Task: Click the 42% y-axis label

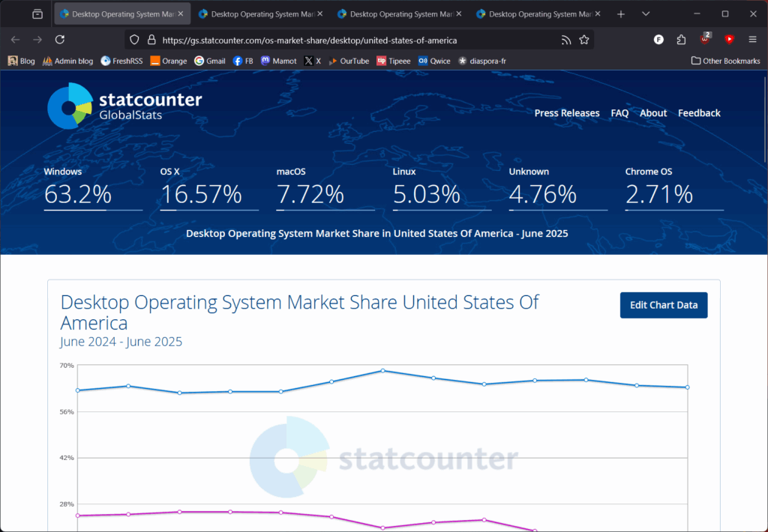Action: click(67, 458)
